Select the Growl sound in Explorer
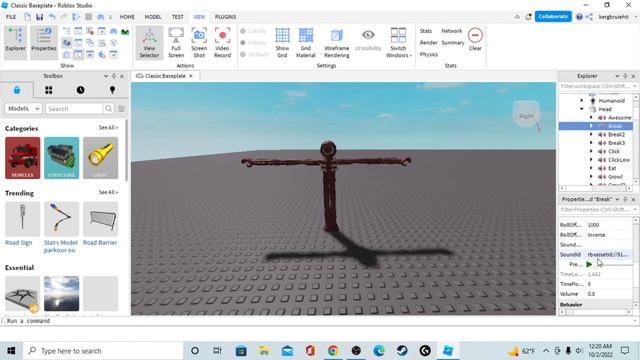Screen dimensions: 640x360 click(x=615, y=176)
